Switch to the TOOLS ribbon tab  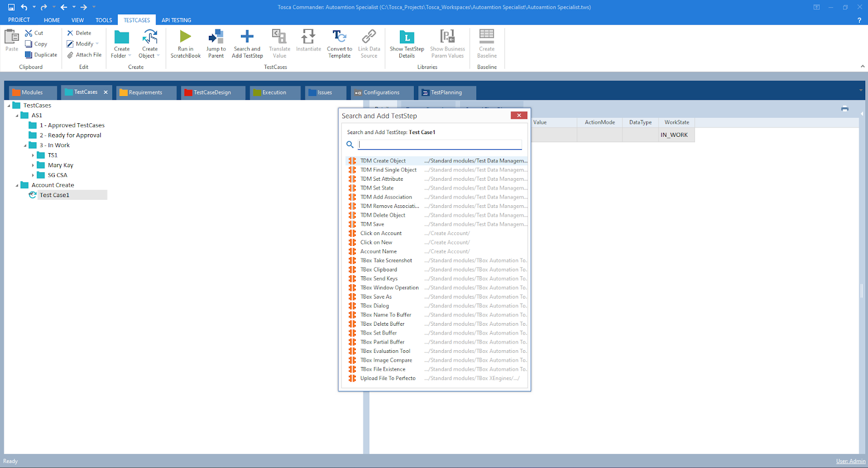[x=104, y=20]
